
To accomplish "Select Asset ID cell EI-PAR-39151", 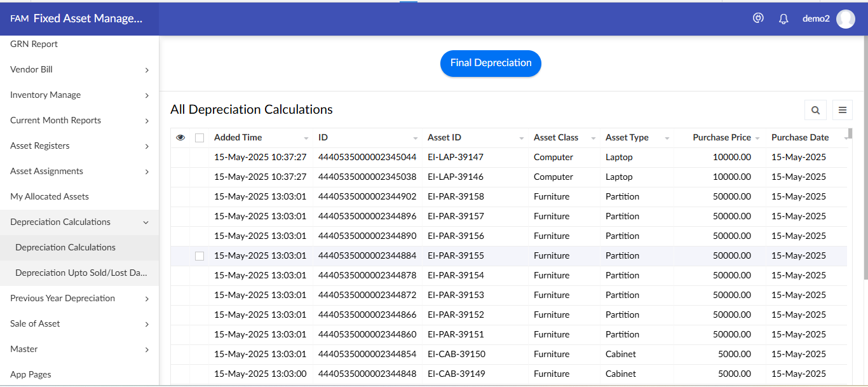I will [x=456, y=334].
